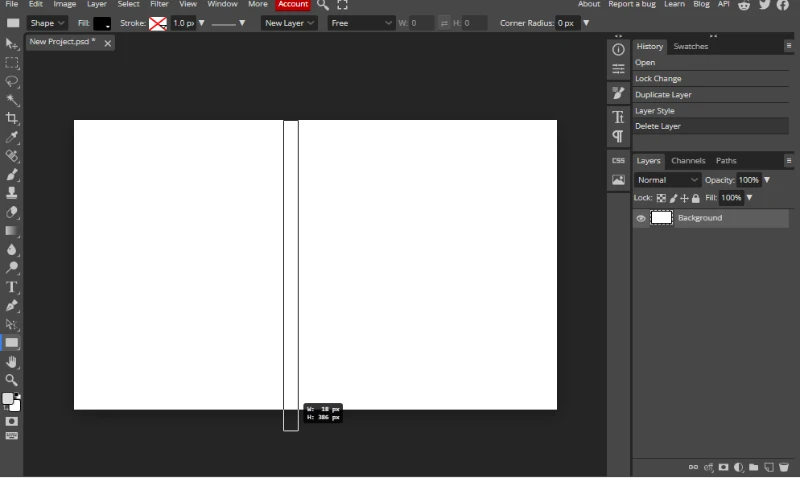Open the Shape mode dropdown
800x478 pixels.
coord(46,23)
